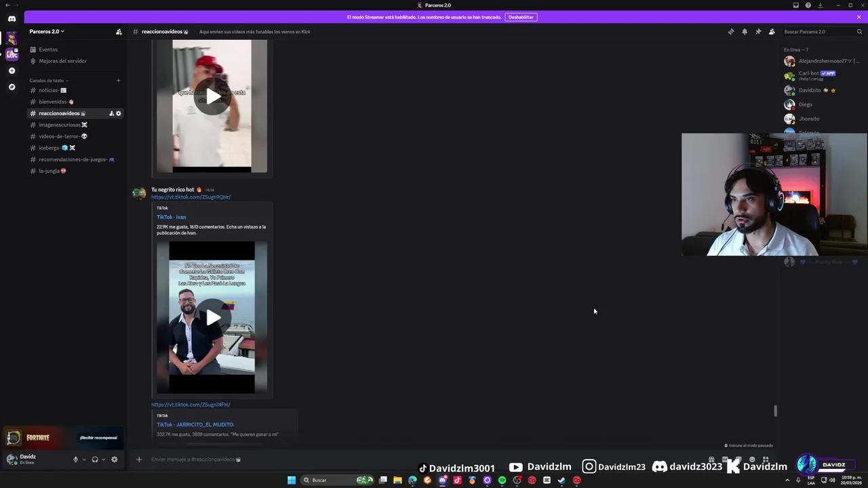Image resolution: width=868 pixels, height=488 pixels.
Task: Switch to the noticias channel
Action: click(76, 90)
